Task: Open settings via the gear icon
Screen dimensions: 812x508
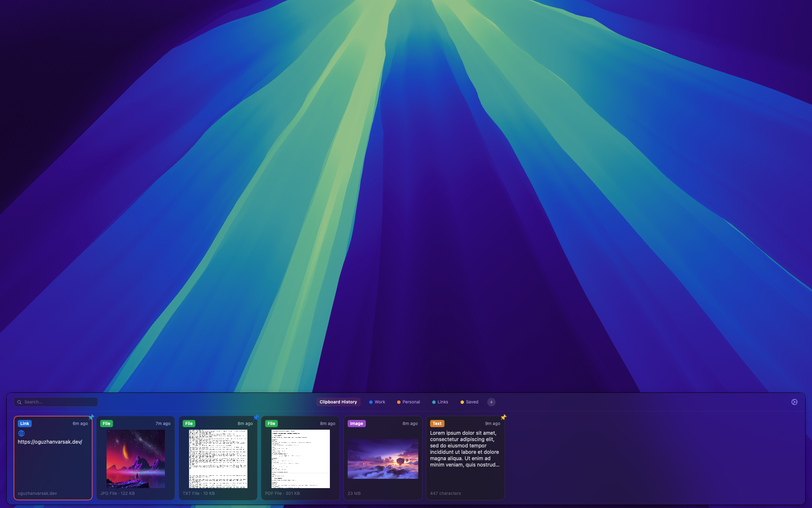Action: point(795,401)
